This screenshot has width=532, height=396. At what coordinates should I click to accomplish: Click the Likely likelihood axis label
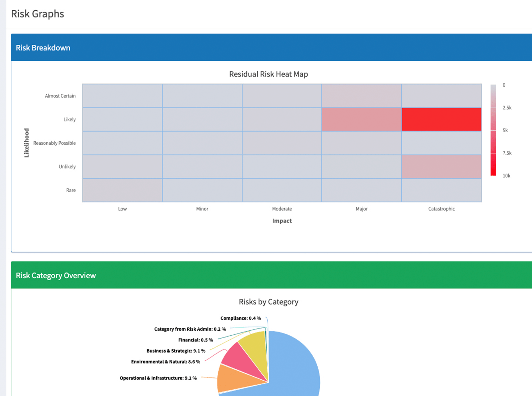[x=69, y=119]
